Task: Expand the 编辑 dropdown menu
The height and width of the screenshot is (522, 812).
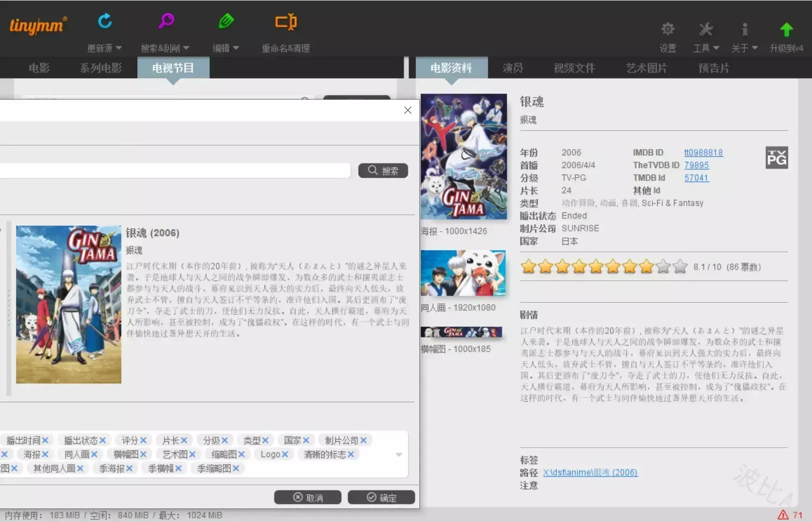Action: [x=236, y=48]
